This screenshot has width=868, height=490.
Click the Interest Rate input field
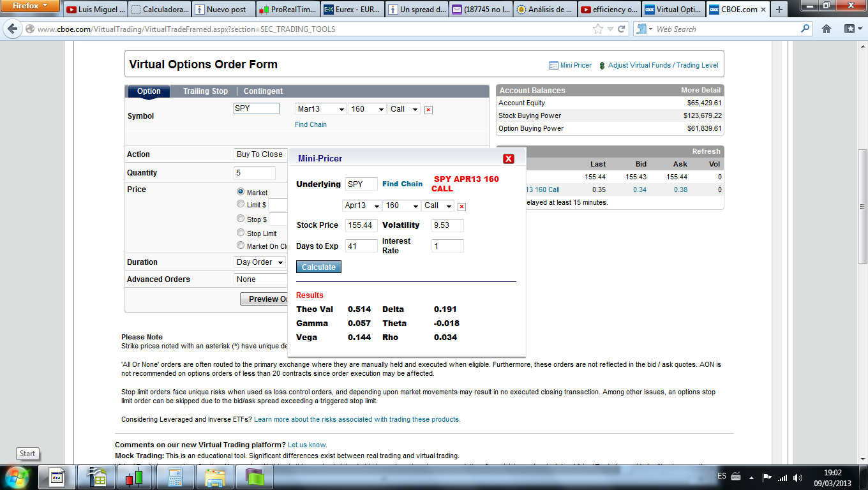click(447, 246)
